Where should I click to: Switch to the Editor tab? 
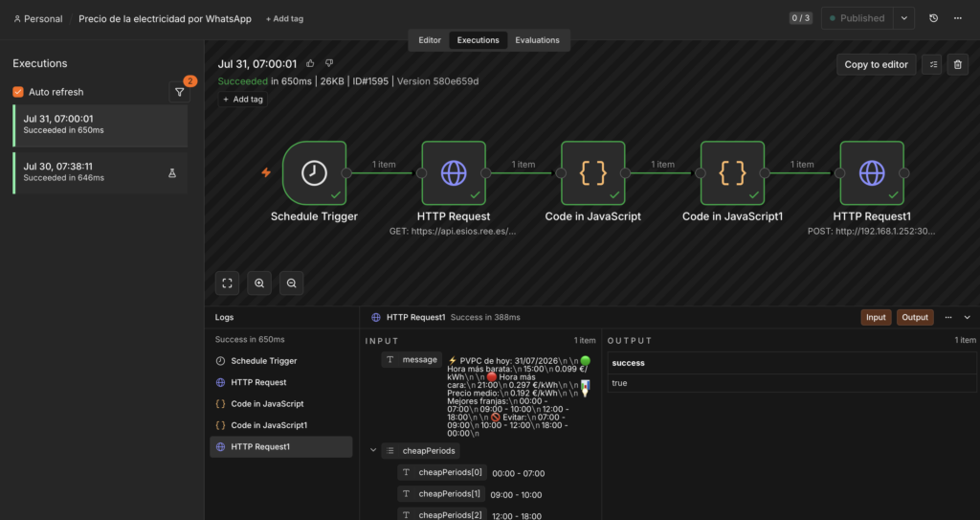pos(430,40)
